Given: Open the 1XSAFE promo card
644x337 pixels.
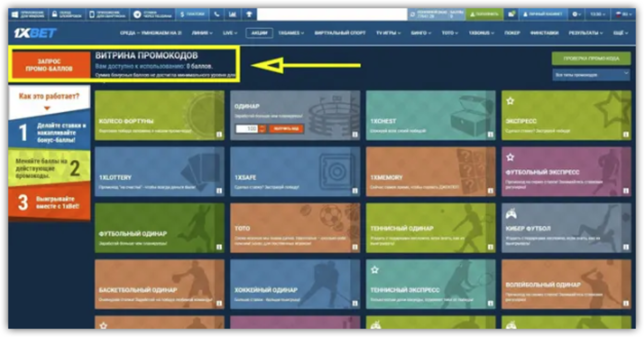Looking at the screenshot, I should point(295,171).
